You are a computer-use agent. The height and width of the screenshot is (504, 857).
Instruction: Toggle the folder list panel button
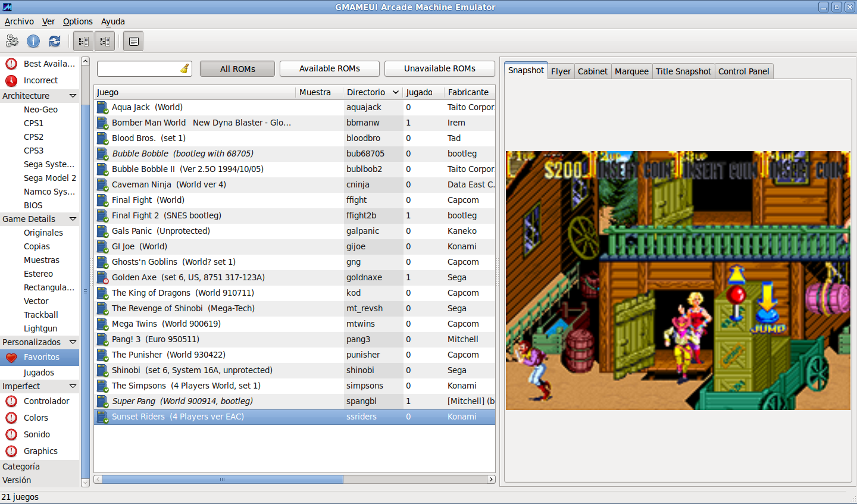click(x=83, y=41)
